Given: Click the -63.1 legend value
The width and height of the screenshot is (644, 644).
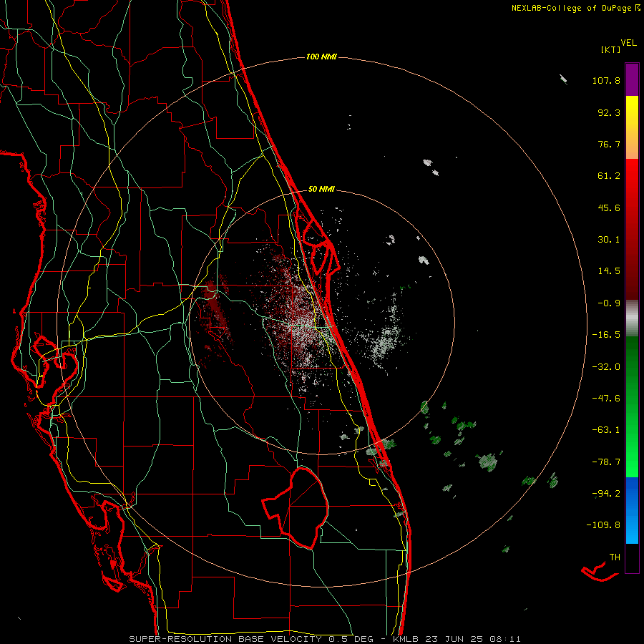Looking at the screenshot, I should click(606, 430).
